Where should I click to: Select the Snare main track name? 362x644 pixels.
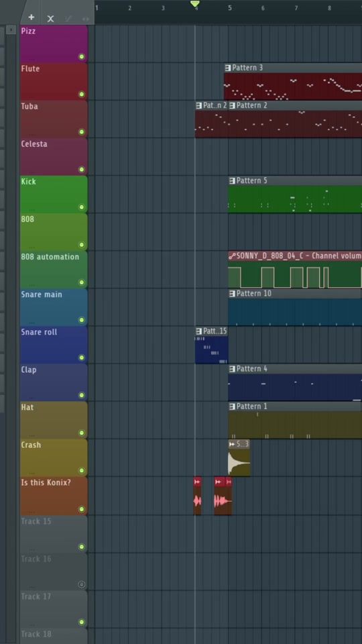(42, 294)
